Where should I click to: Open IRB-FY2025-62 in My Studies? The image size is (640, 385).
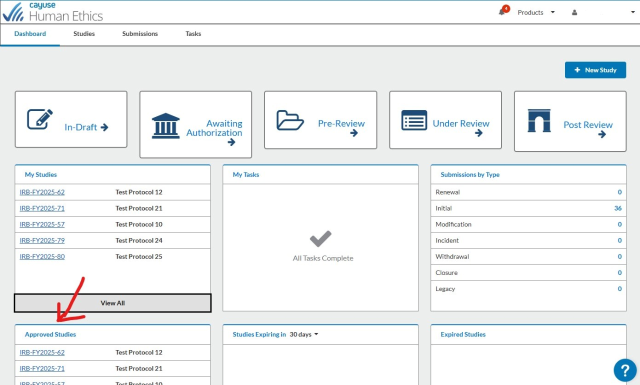[42, 192]
